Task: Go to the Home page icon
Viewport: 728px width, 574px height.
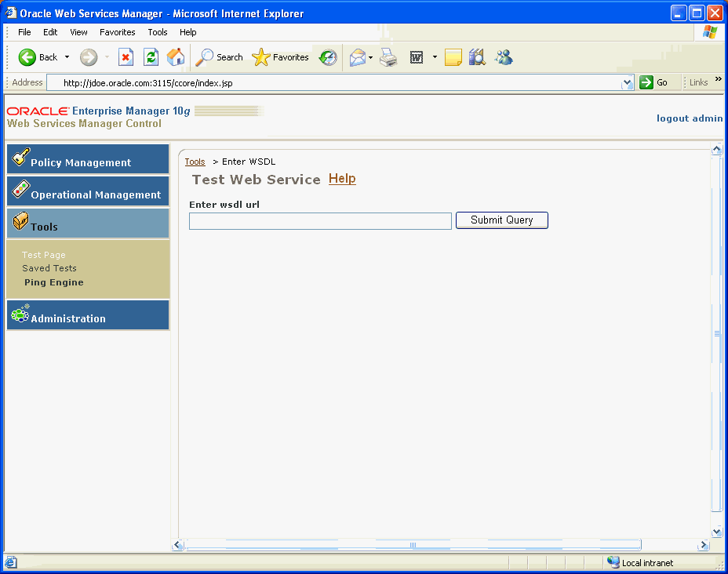Action: 176,57
